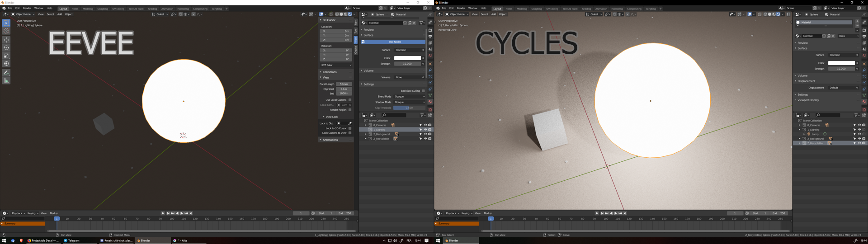Open Blend Mode Opaque dropdown
The image size is (868, 244).
(x=409, y=96)
